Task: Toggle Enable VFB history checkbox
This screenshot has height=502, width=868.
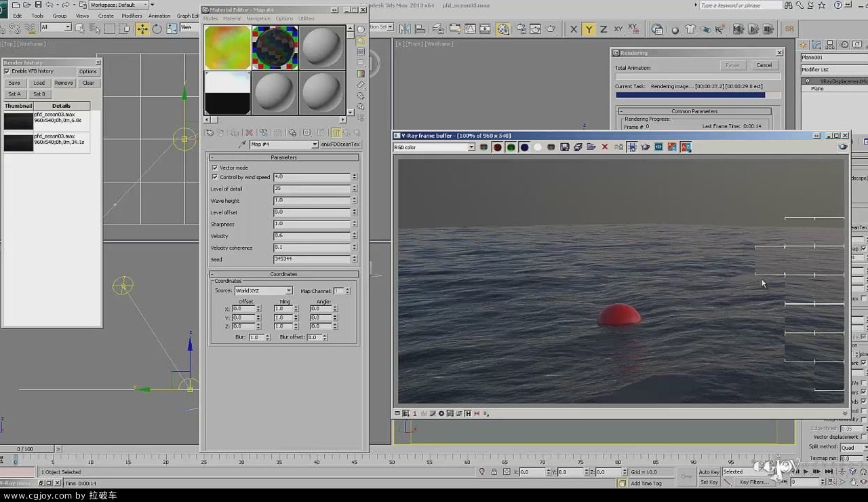Action: click(7, 71)
